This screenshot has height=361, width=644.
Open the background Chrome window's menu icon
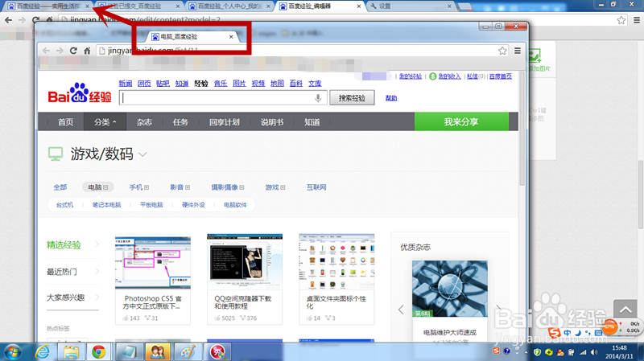pyautogui.click(x=637, y=19)
